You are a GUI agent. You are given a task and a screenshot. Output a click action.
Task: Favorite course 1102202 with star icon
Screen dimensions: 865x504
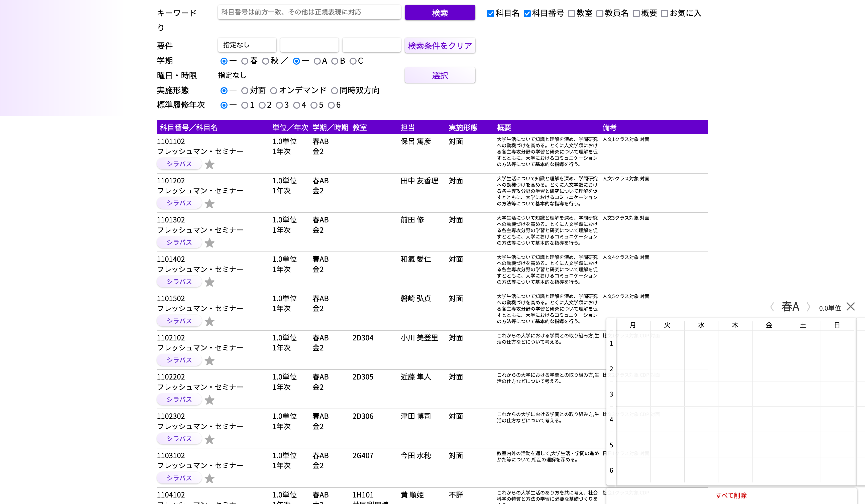pyautogui.click(x=209, y=400)
